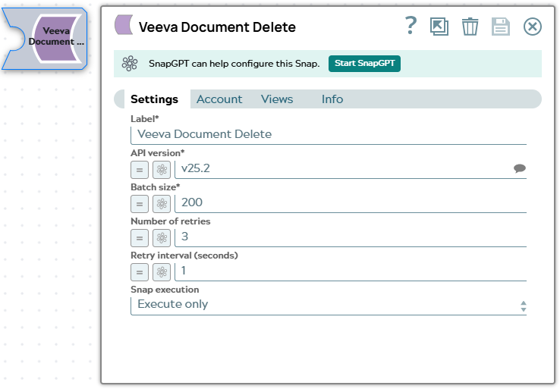Toggle expression for API version field
The height and width of the screenshot is (392, 560).
coord(140,170)
